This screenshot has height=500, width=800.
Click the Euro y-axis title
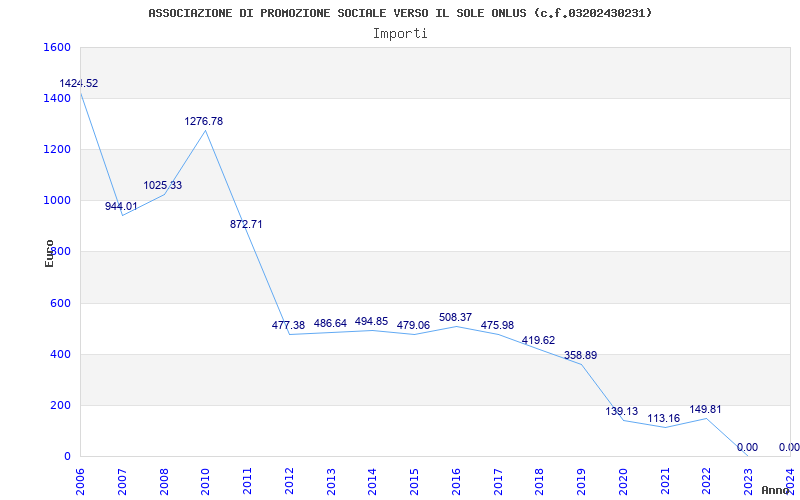[x=49, y=254]
